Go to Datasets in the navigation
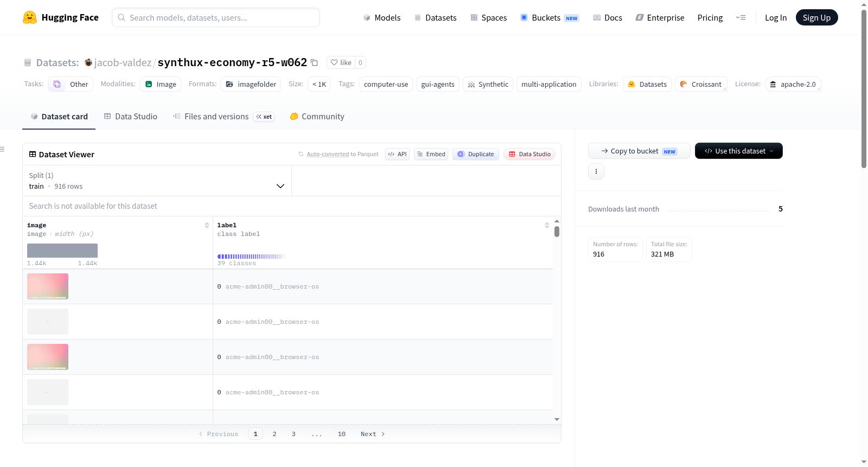This screenshot has width=868, height=467. pyautogui.click(x=435, y=17)
